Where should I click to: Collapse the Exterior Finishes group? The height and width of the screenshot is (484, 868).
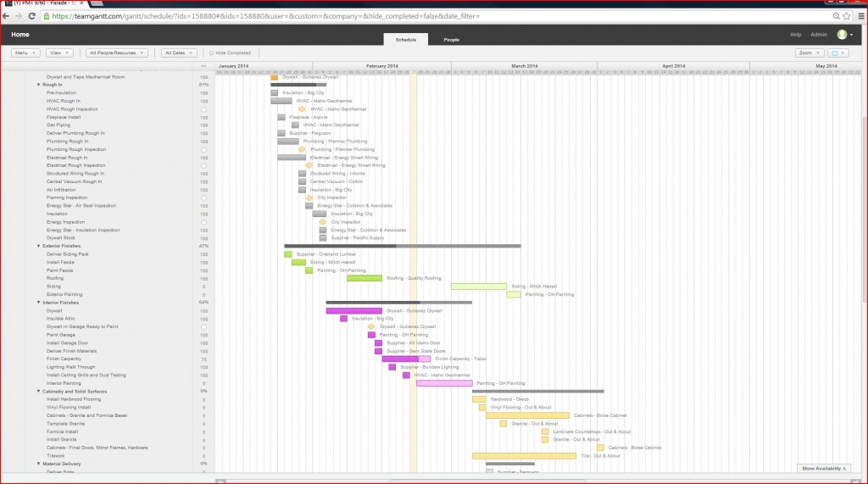[x=39, y=246]
